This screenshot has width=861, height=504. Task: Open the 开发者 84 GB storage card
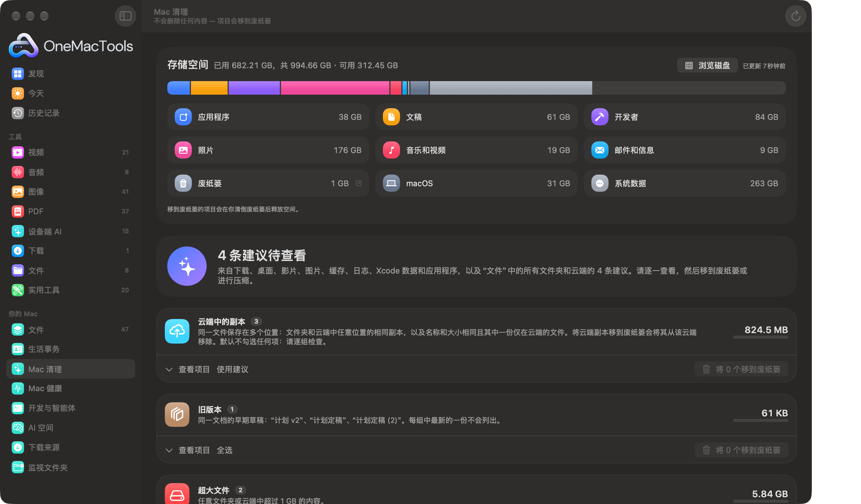pyautogui.click(x=685, y=117)
